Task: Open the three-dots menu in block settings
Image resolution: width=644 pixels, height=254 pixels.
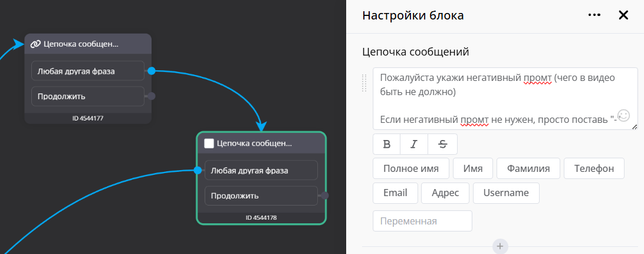Action: point(594,15)
